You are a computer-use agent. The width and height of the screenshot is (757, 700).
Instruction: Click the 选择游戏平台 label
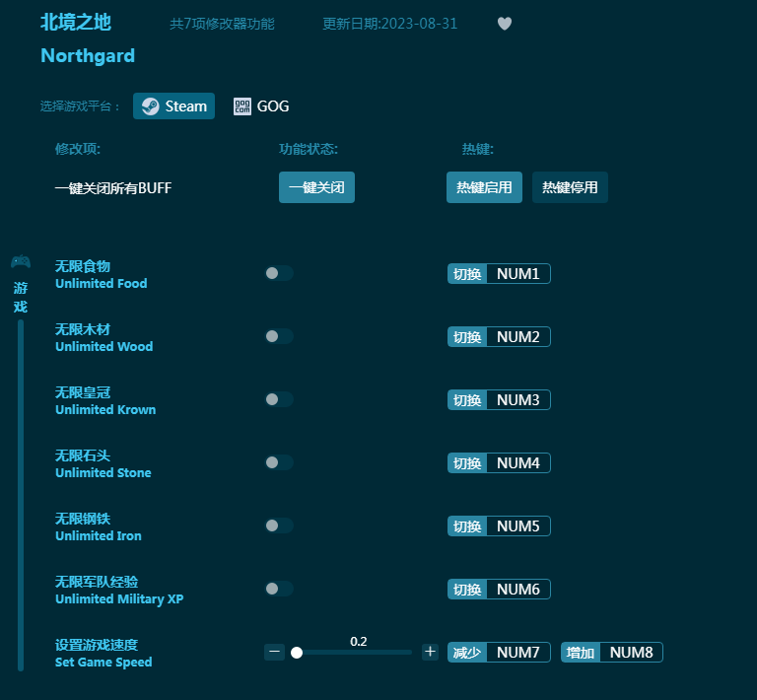coord(80,106)
